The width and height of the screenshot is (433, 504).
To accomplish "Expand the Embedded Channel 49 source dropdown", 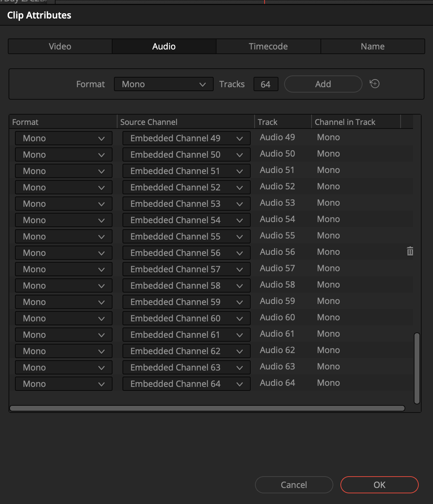I will pyautogui.click(x=186, y=138).
